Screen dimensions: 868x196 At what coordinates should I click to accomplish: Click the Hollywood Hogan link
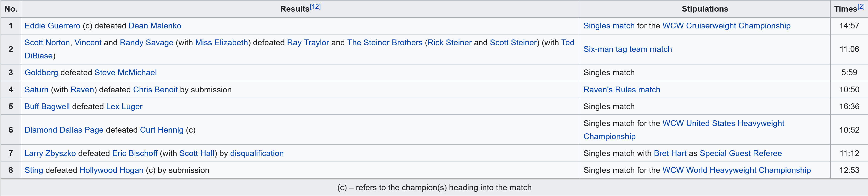111,170
